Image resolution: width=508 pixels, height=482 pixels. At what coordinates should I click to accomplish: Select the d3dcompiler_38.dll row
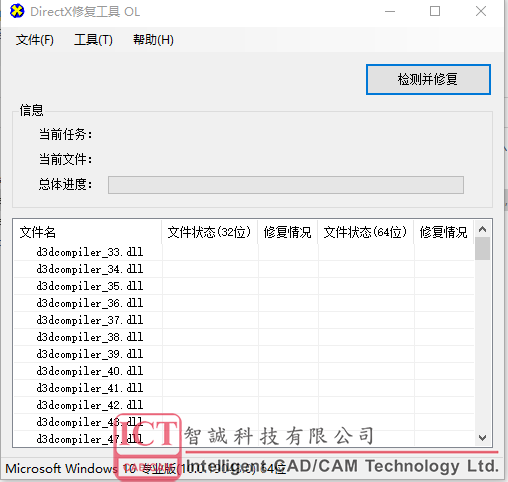(244, 337)
